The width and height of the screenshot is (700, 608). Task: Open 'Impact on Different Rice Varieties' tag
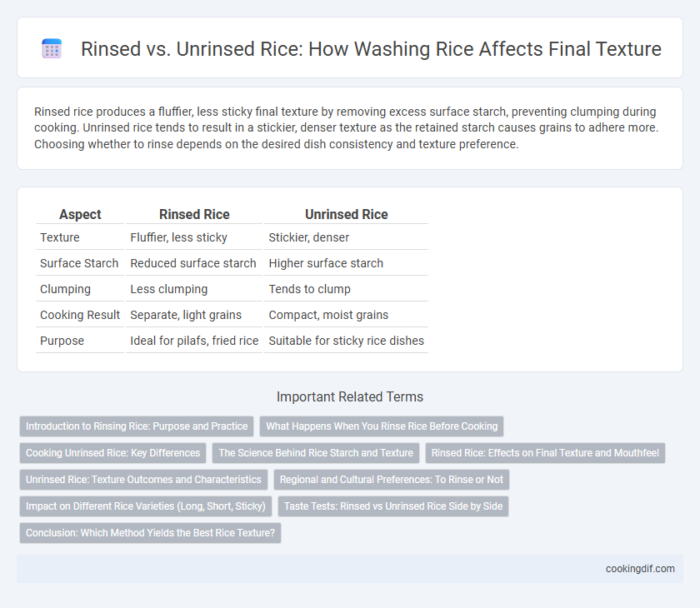(146, 506)
